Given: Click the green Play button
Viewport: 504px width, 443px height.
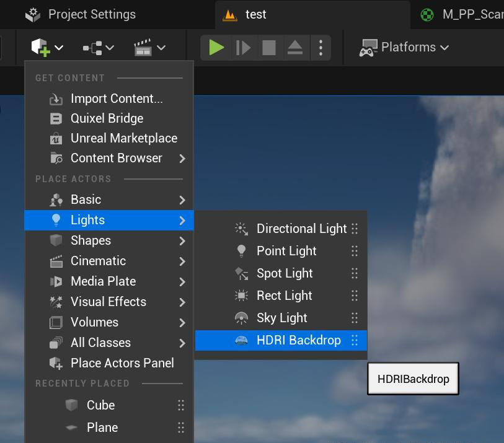Looking at the screenshot, I should (216, 48).
